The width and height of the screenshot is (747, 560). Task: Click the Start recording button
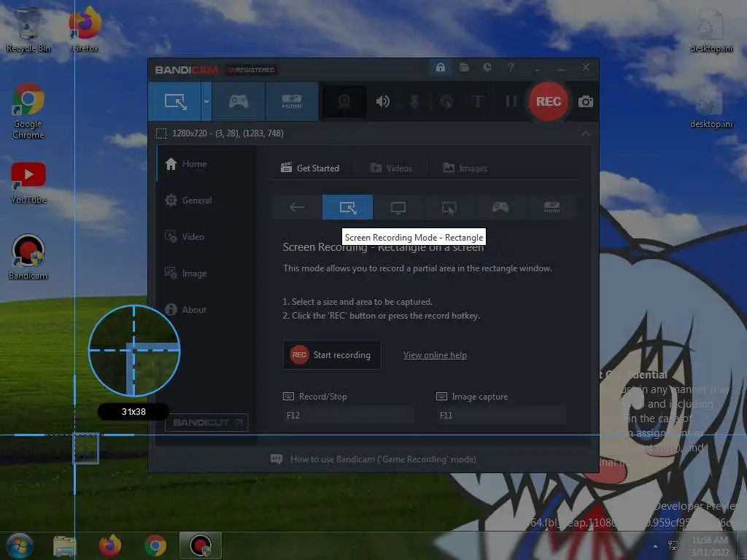tap(332, 355)
